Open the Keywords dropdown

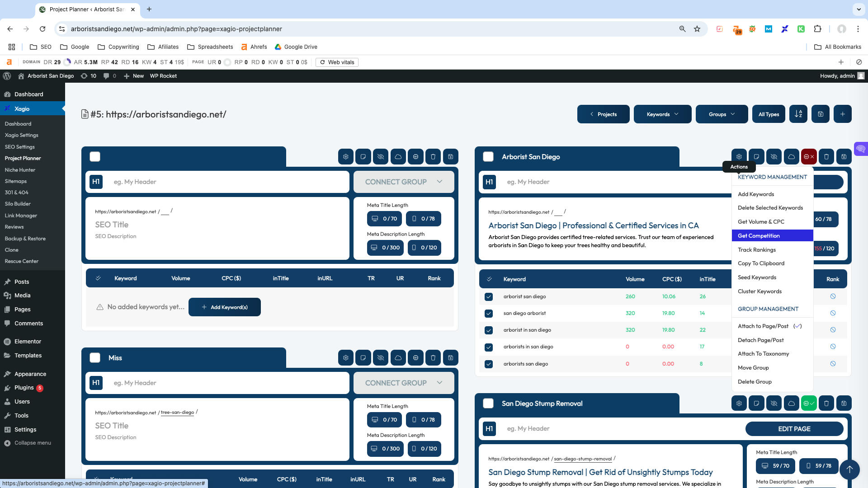coord(662,114)
